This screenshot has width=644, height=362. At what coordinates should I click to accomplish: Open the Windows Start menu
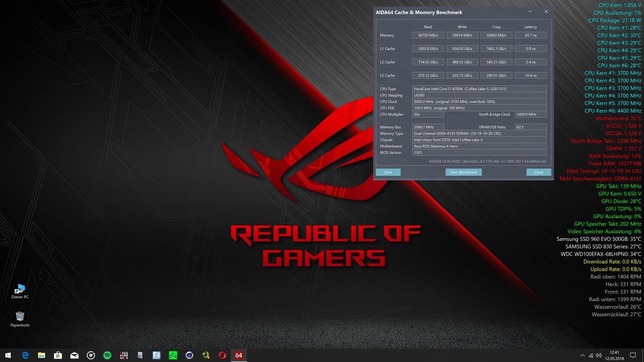pyautogui.click(x=8, y=355)
